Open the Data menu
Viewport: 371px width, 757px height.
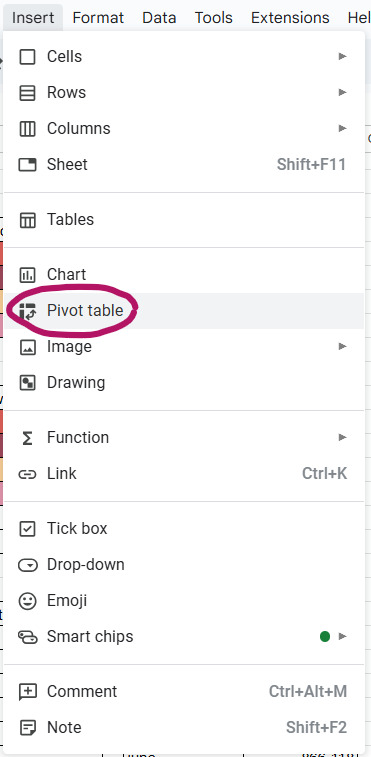[159, 18]
